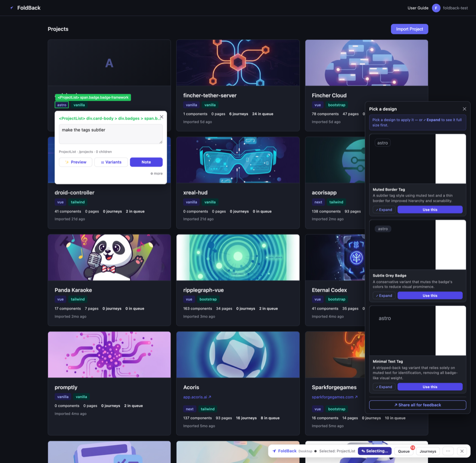Open the ripplegraph-vue project thumbnail
476x463 pixels.
238,257
